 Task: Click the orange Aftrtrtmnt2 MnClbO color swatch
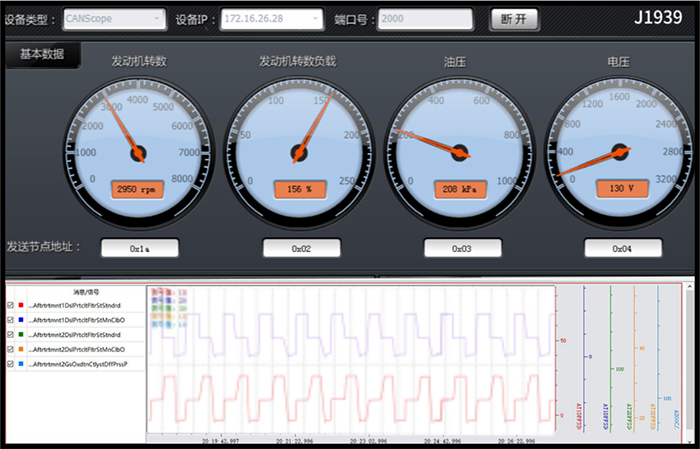[x=22, y=349]
